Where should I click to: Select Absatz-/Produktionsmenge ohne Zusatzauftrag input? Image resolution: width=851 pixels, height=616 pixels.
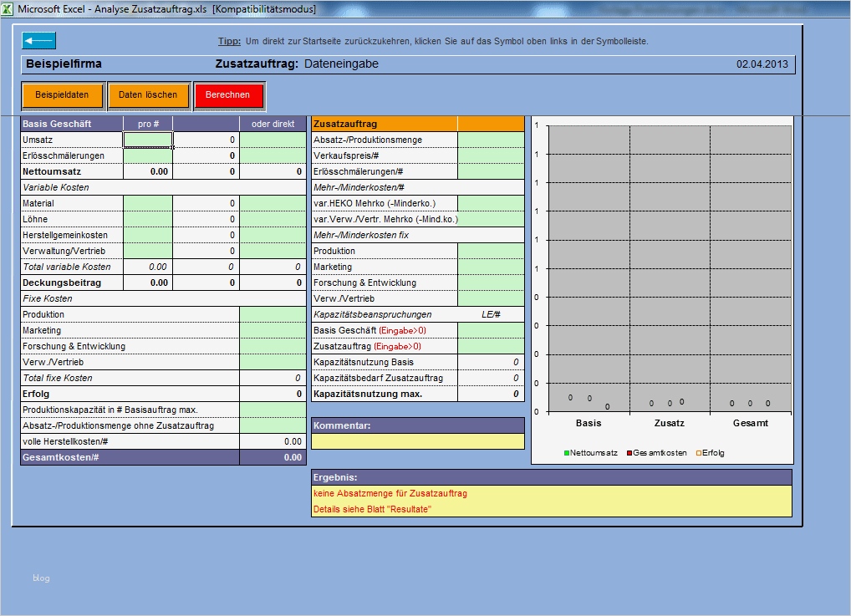(273, 425)
